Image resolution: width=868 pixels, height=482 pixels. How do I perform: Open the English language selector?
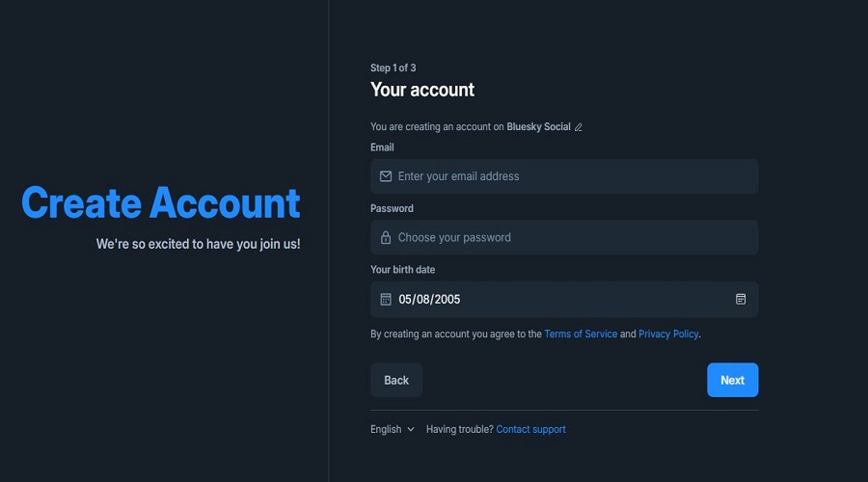393,429
